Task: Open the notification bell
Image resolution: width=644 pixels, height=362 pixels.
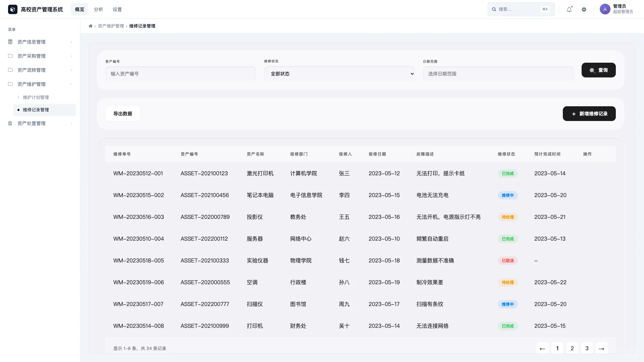Action: (569, 9)
